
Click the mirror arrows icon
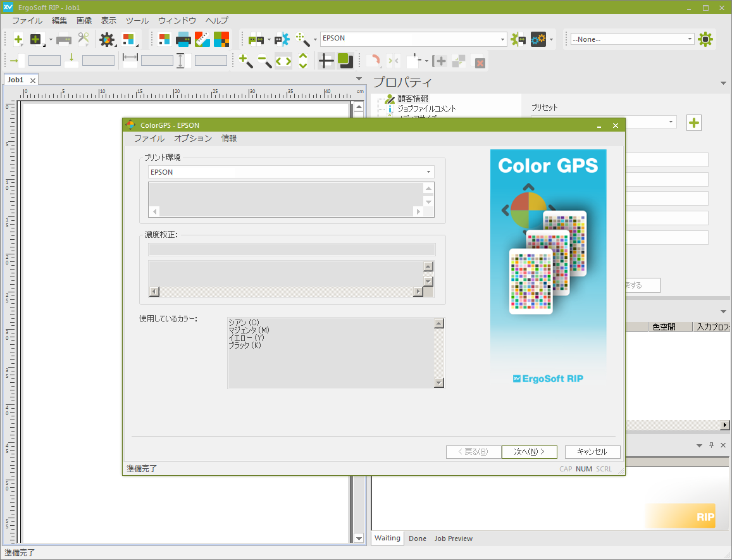pyautogui.click(x=394, y=61)
